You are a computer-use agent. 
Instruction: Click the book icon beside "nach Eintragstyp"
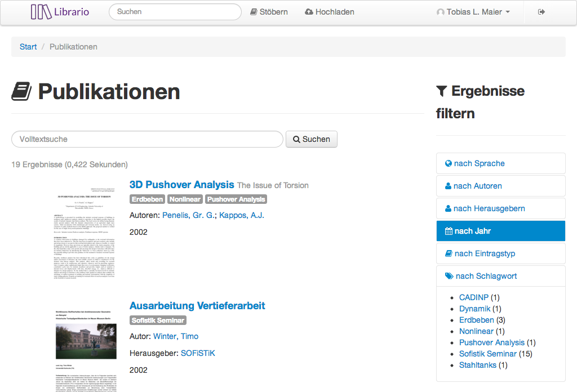(448, 253)
